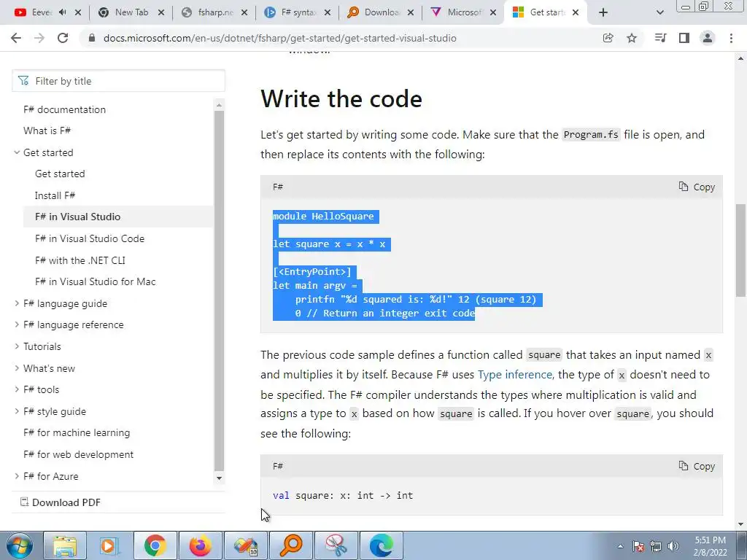The height and width of the screenshot is (560, 747).
Task: Open the Action Center flag icon
Action: point(638,546)
